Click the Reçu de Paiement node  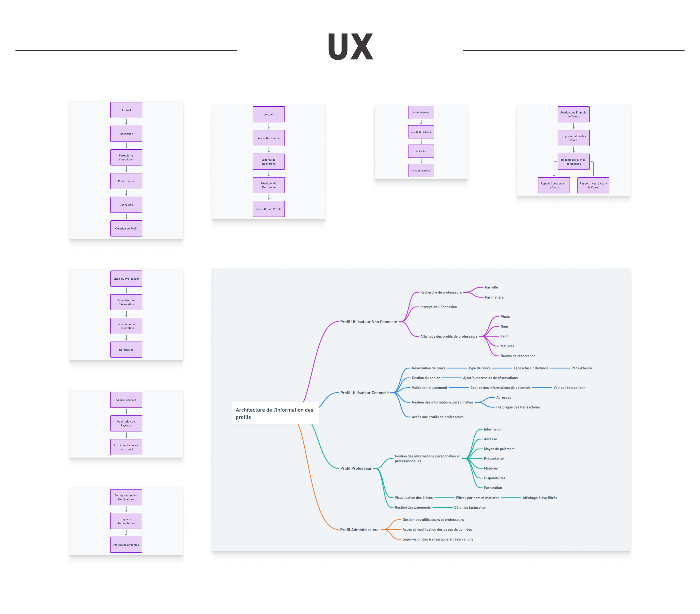point(421,170)
